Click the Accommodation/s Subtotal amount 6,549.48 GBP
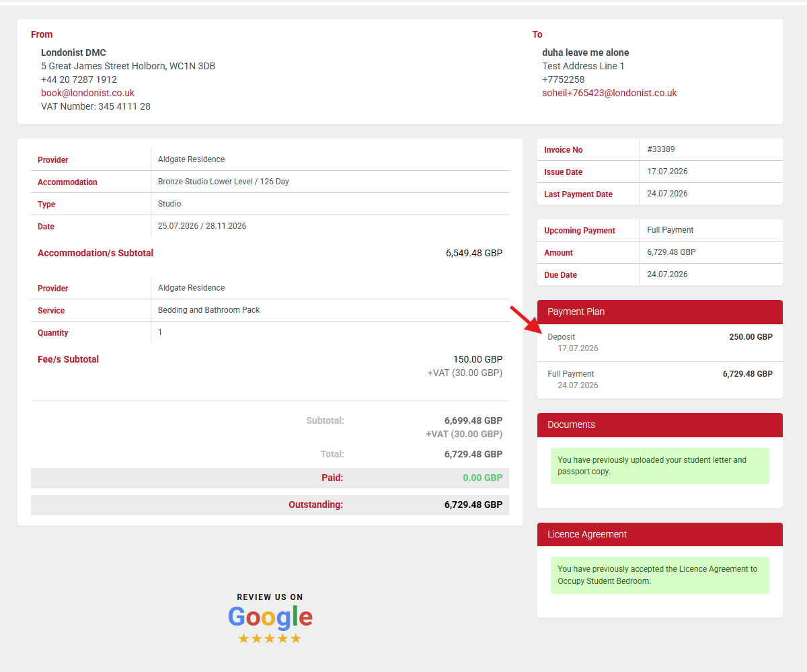The width and height of the screenshot is (807, 672). (474, 254)
